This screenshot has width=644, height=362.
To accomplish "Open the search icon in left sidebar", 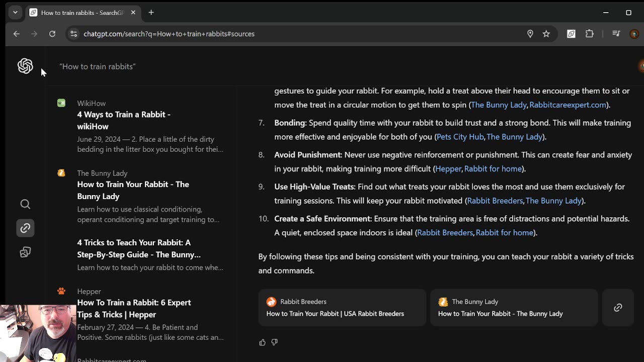I will click(25, 204).
